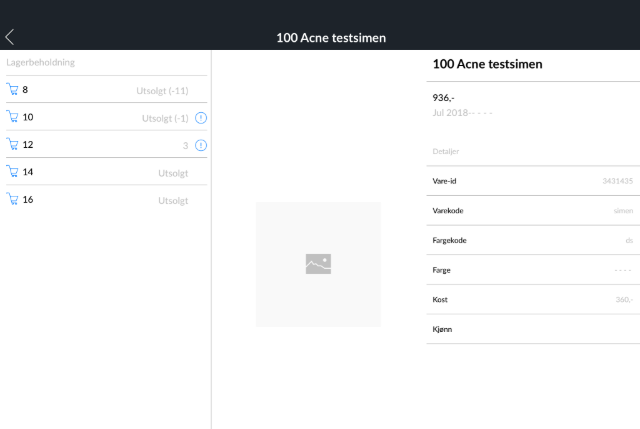Screen dimensions: 640x429
Task: Select the Fargekode row label
Action: pos(449,240)
